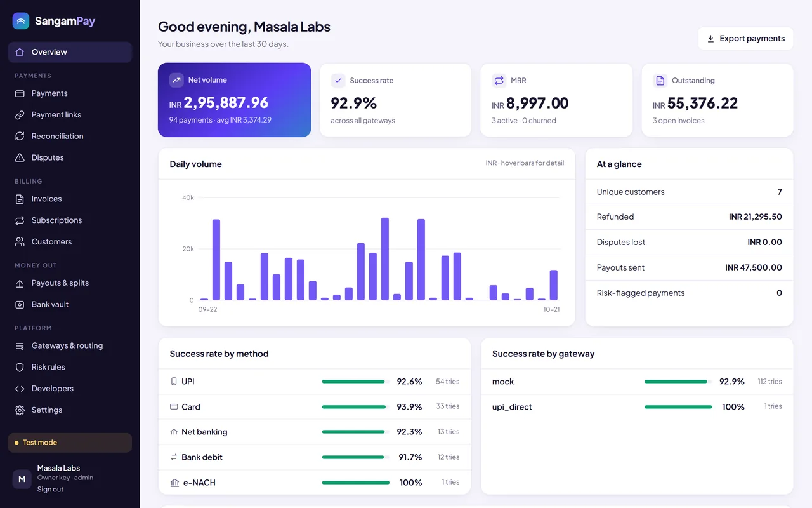Click the Outstanding INR 55,376.22 card
Image resolution: width=812 pixels, height=508 pixels.
point(717,100)
